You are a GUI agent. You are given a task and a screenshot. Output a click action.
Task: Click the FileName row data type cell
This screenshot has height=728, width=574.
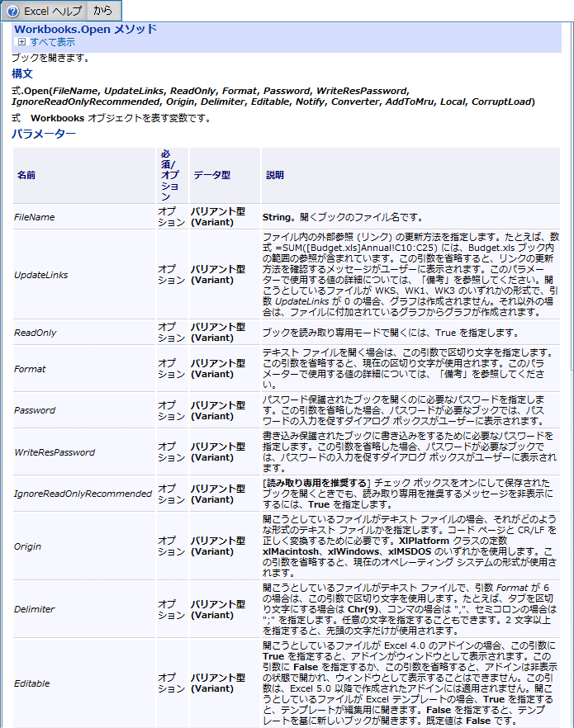(x=225, y=217)
